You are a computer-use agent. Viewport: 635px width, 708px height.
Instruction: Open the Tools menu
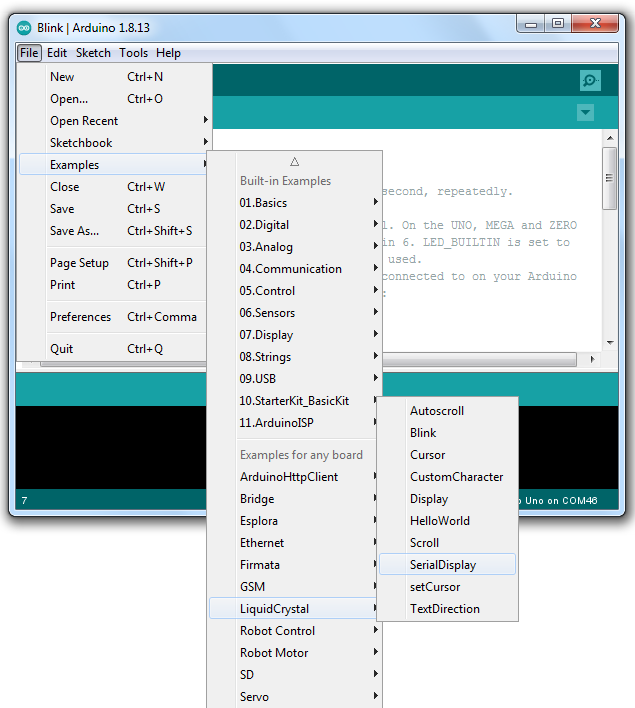coord(133,53)
